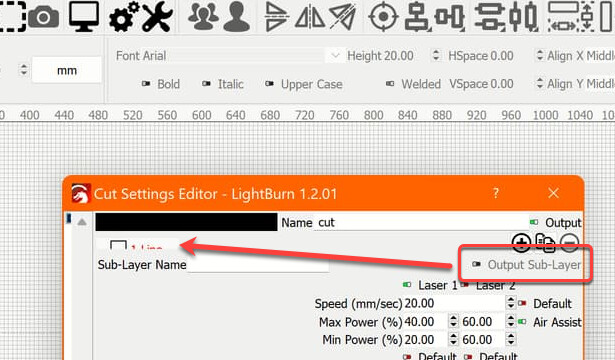Screen dimensions: 615x360
Task: Toggle the Bold text switch
Action: tap(146, 84)
